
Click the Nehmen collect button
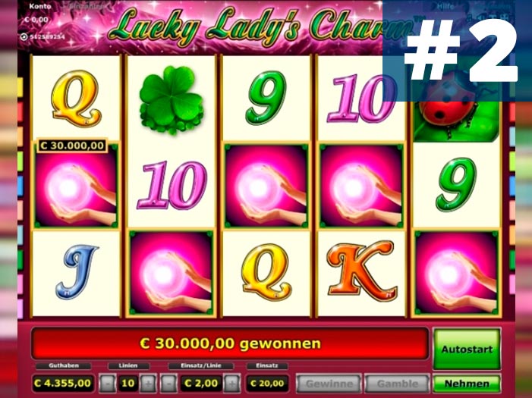(x=467, y=384)
